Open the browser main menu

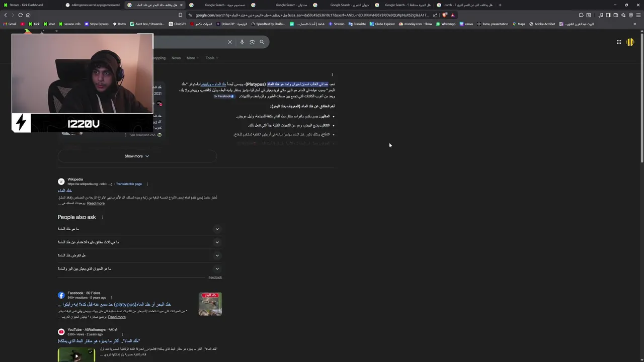click(638, 15)
